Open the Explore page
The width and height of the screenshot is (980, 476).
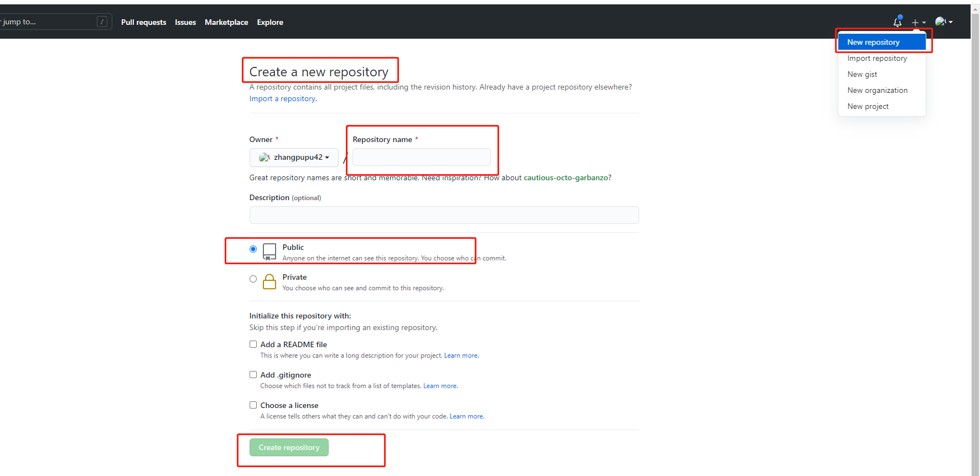click(270, 22)
